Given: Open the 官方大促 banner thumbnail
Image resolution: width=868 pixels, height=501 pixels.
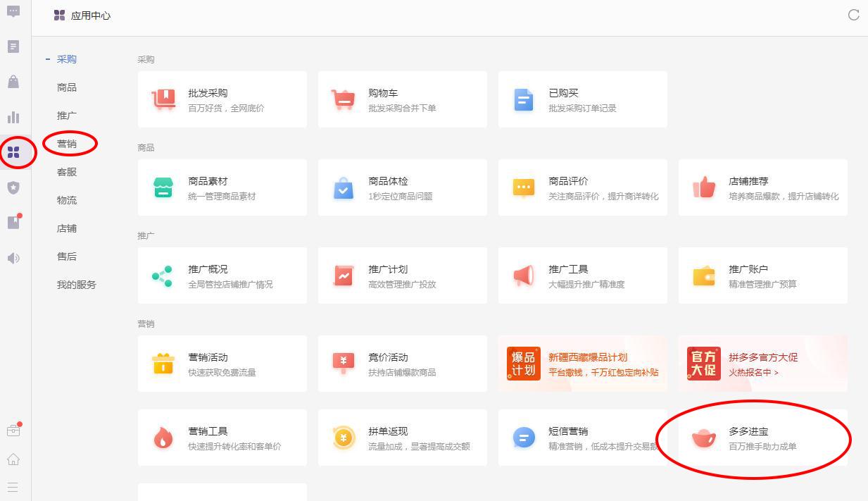Looking at the screenshot, I should coord(703,364).
